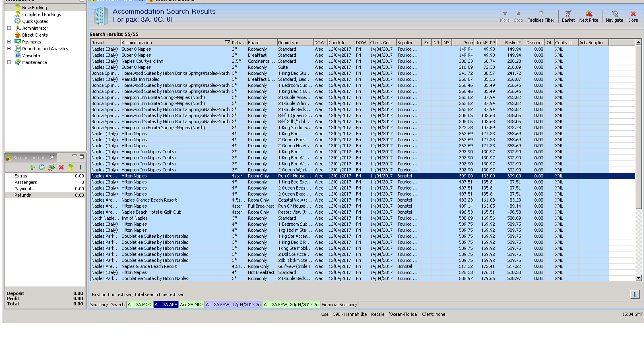The width and height of the screenshot is (644, 346).
Task: Click the Facilities Filter funnel icon
Action: coord(541,14)
